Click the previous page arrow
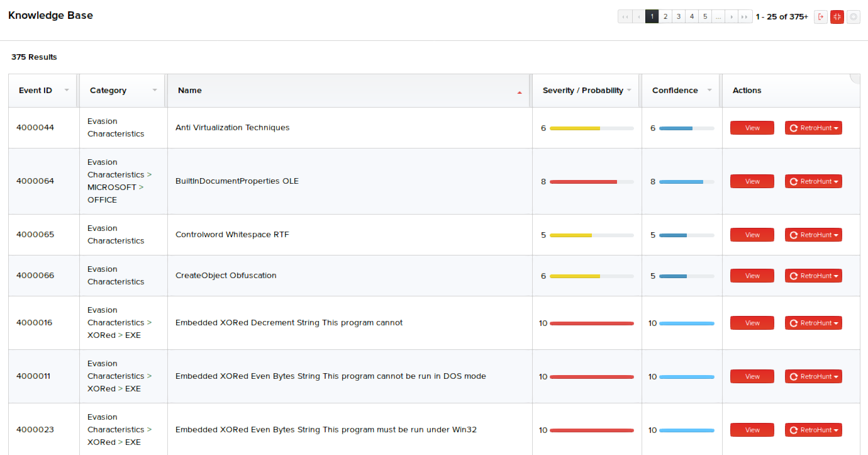 [x=639, y=17]
